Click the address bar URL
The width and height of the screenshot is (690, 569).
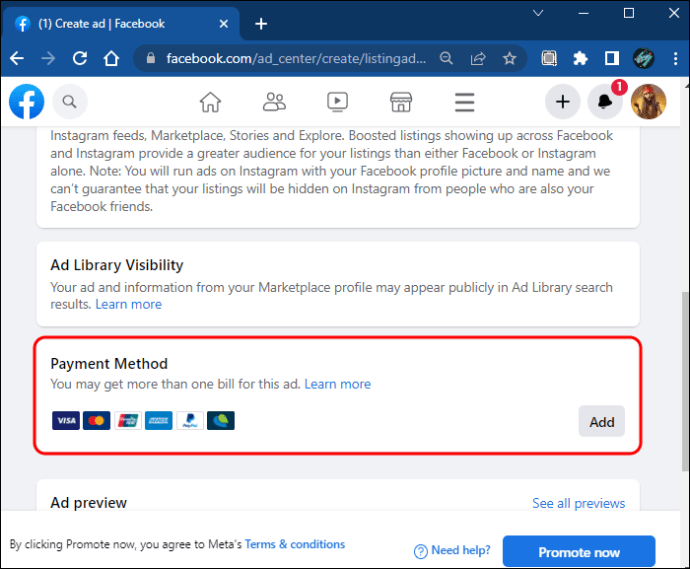coord(296,58)
